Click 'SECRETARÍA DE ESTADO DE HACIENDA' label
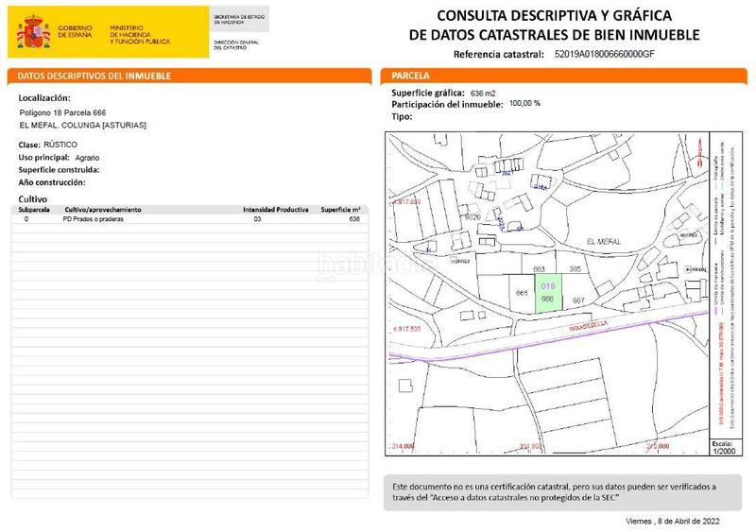Viewport: 756px width, 532px height. [239, 19]
